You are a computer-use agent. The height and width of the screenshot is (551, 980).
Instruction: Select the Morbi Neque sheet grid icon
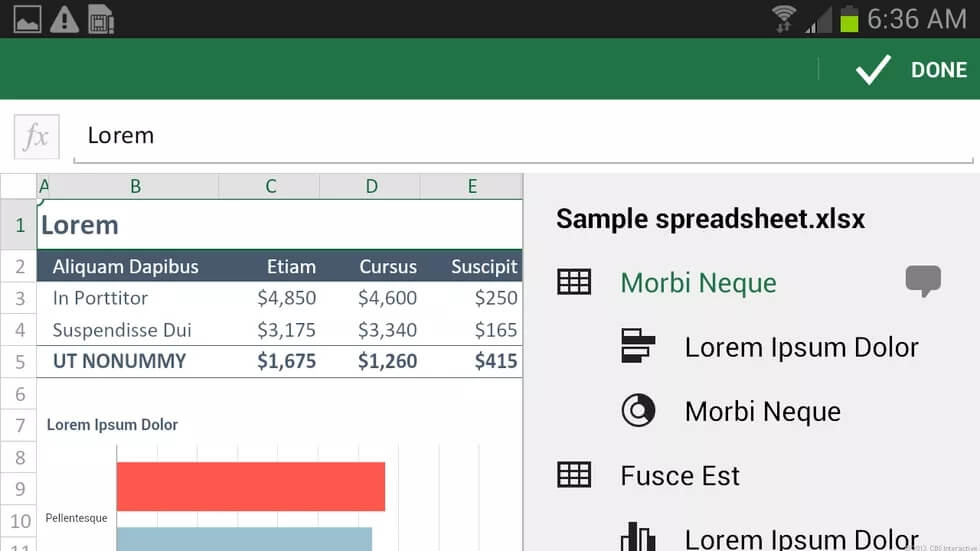tap(574, 282)
